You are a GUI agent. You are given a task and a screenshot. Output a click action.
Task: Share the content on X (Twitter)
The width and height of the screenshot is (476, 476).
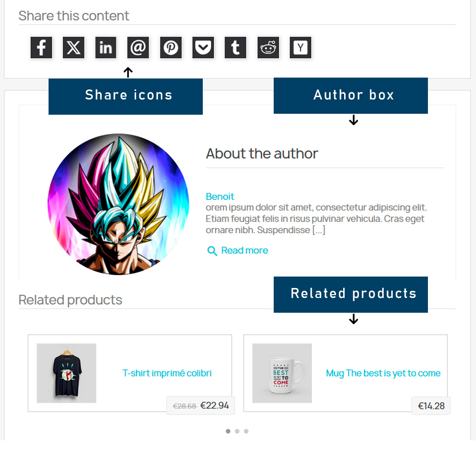click(74, 48)
